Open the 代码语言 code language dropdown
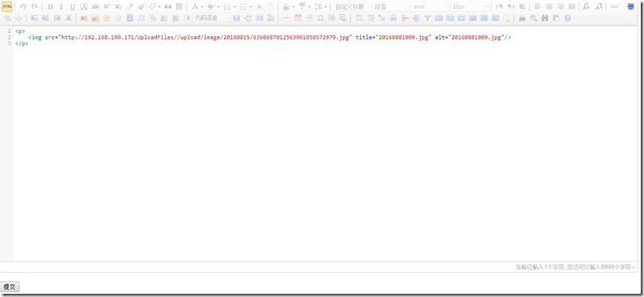Viewport: 644px width, 297px height. 211,18
